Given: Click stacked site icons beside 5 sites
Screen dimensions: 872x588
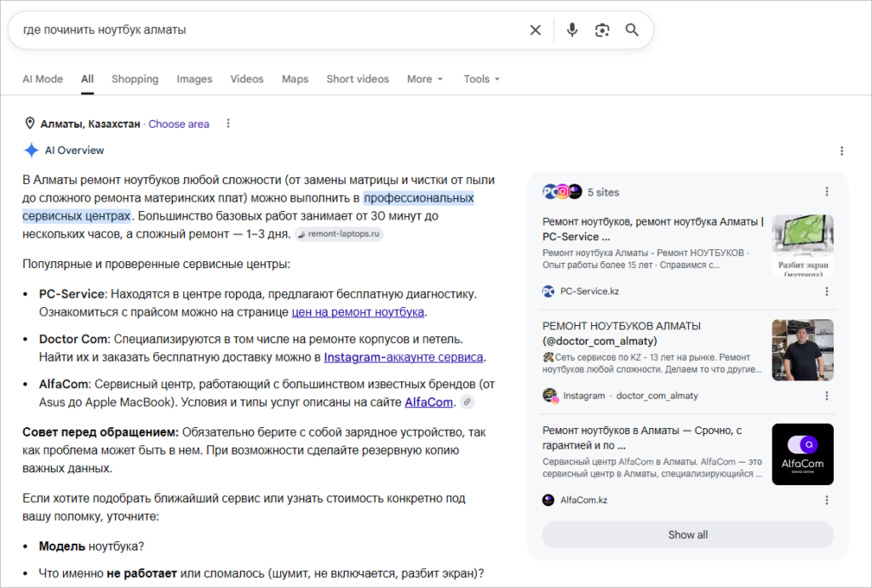Looking at the screenshot, I should [x=562, y=191].
